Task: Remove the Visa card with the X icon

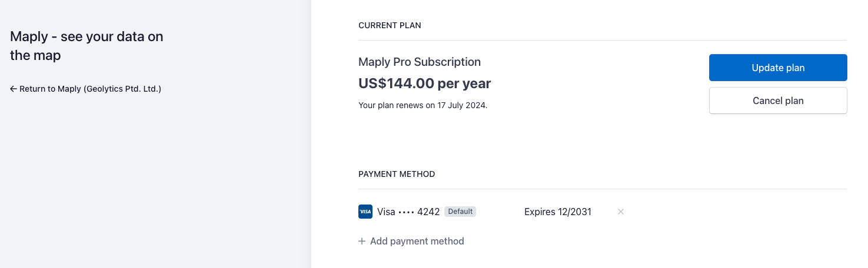Action: tap(620, 212)
